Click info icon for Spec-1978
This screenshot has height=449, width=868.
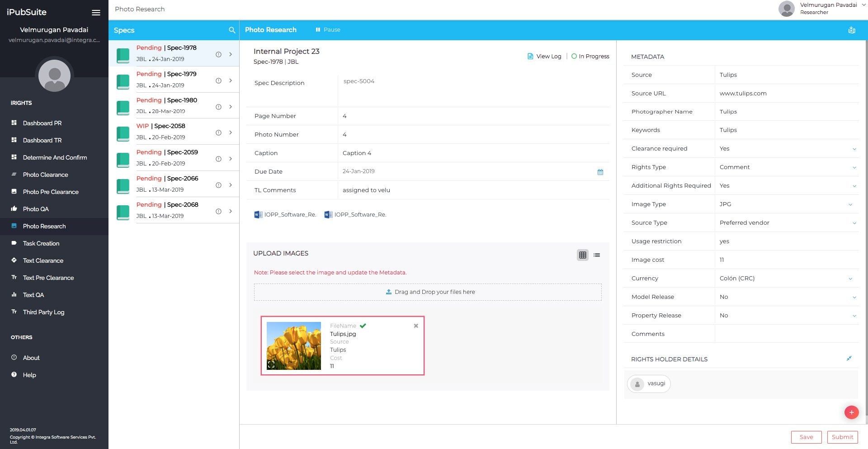point(218,54)
